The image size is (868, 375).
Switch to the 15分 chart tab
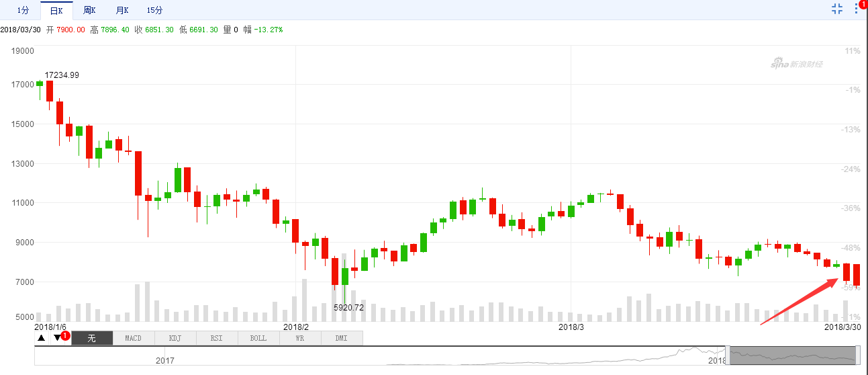154,10
